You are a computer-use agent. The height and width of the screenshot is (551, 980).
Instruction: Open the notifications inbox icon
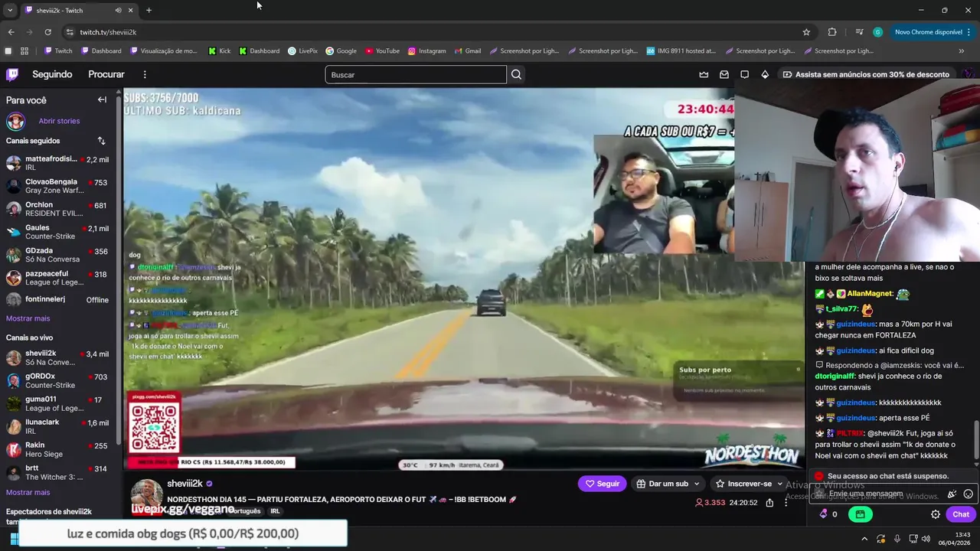pos(724,74)
